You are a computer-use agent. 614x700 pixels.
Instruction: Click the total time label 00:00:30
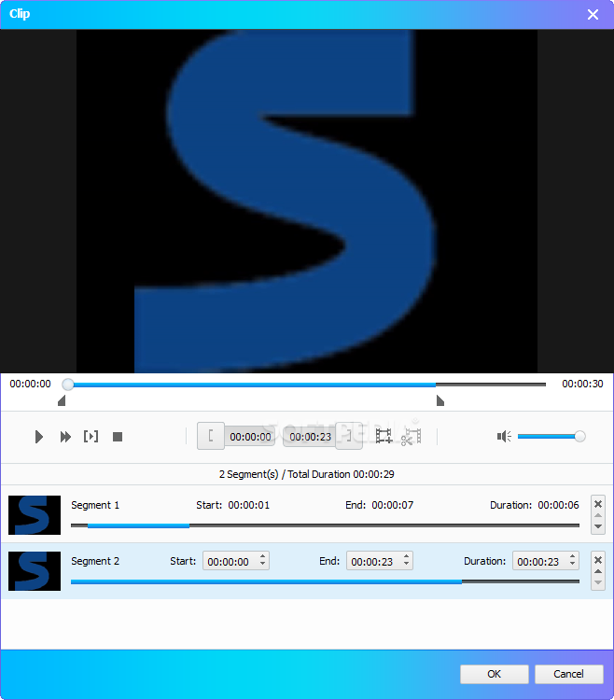click(582, 384)
